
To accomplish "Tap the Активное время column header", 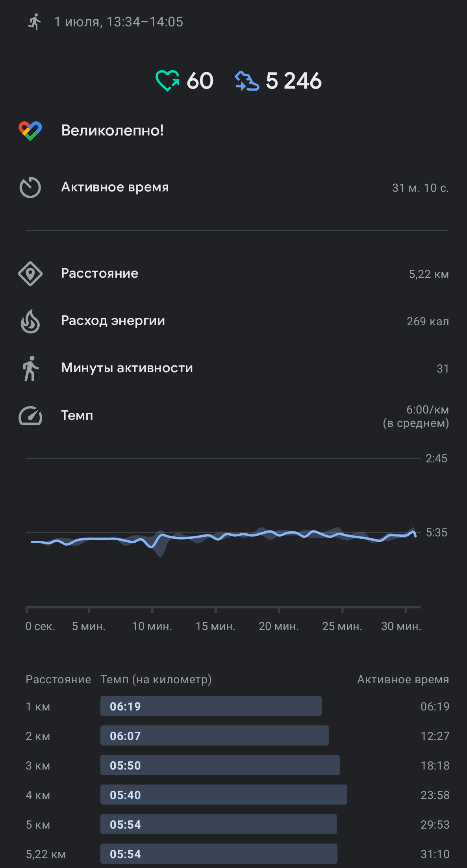I will (x=403, y=679).
